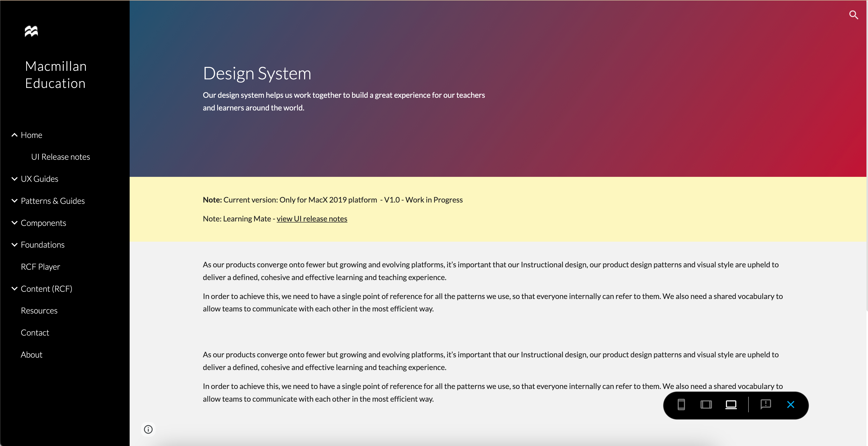The height and width of the screenshot is (446, 868).
Task: Collapse the Home section chevron
Action: 14,135
